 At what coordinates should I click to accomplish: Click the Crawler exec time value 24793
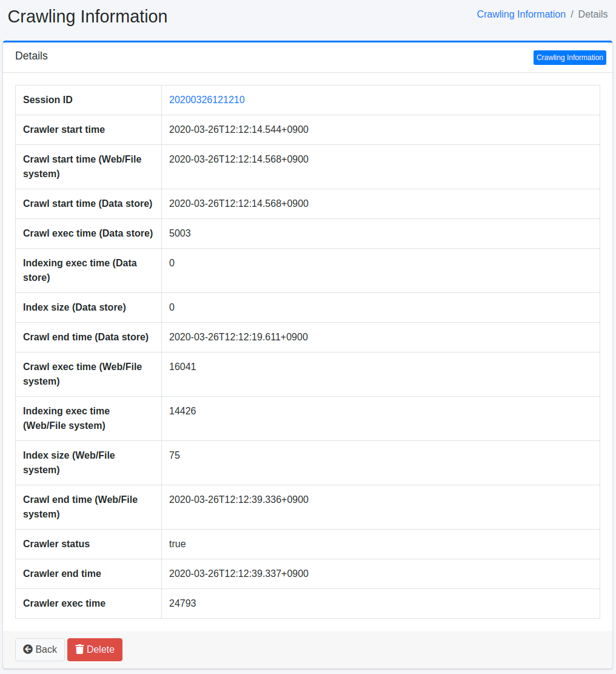182,603
